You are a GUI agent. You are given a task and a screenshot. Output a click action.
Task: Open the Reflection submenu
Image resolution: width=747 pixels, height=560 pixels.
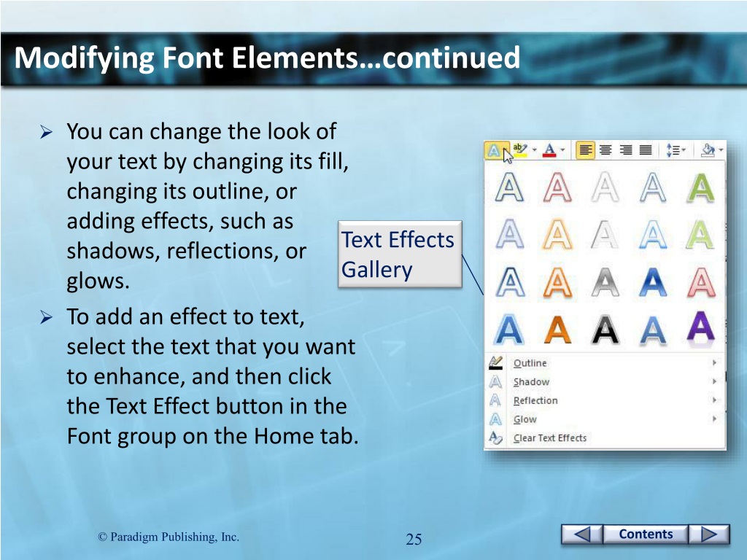(605, 400)
